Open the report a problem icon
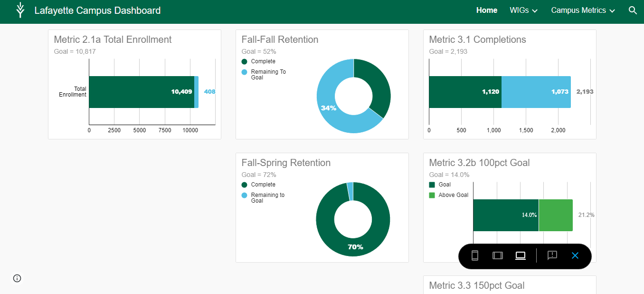The height and width of the screenshot is (294, 644). click(552, 255)
